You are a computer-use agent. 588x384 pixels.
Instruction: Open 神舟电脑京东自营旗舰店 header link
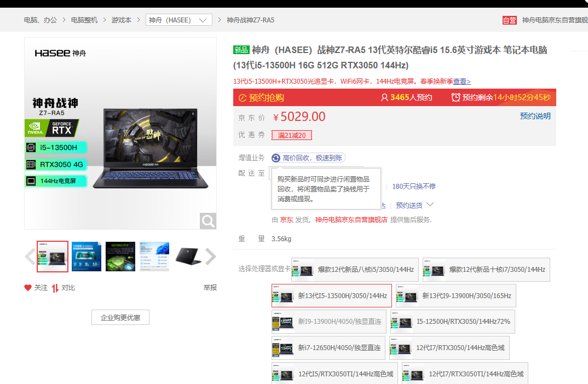coord(555,20)
